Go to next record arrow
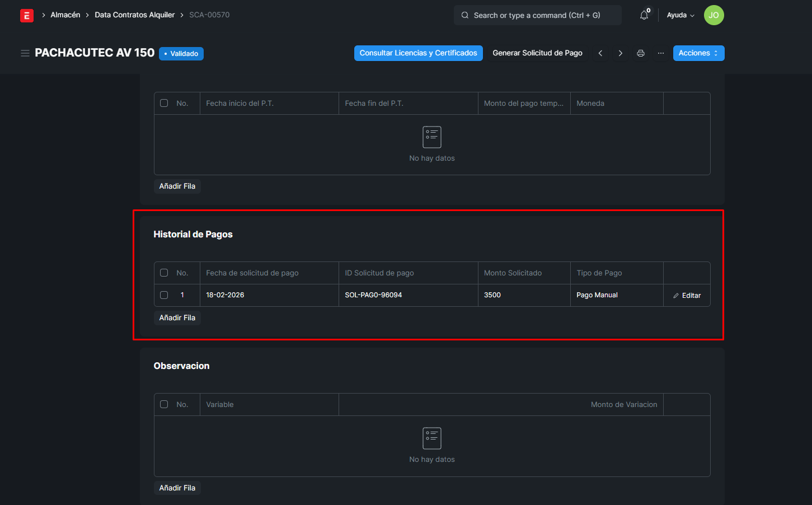Image resolution: width=812 pixels, height=505 pixels. [x=620, y=53]
